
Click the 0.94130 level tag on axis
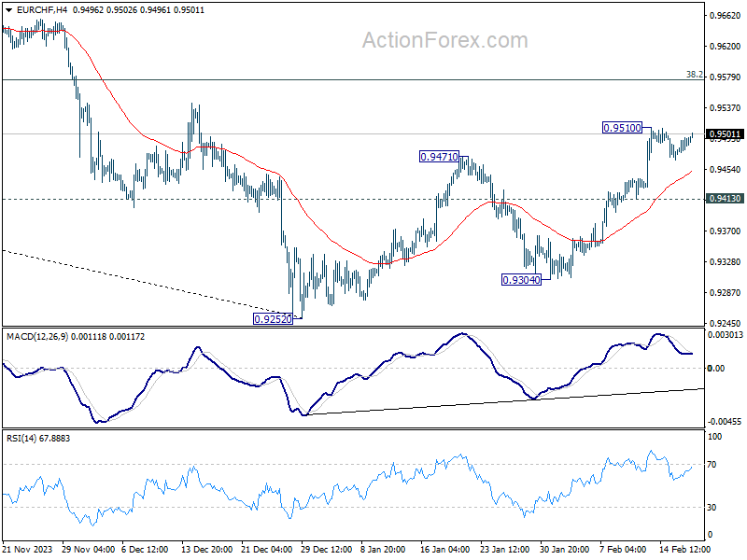pyautogui.click(x=726, y=199)
